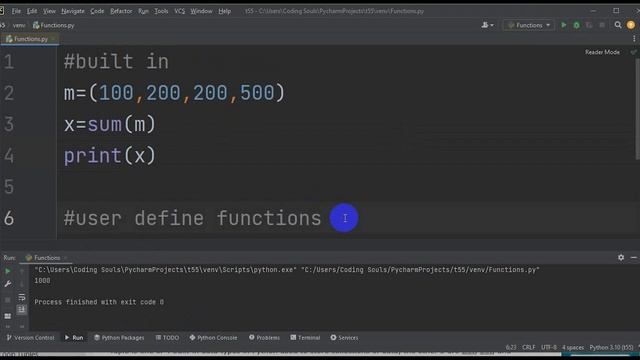Screen dimensions: 640x360
Task: Click the venv breadcrumb
Action: coord(19,25)
